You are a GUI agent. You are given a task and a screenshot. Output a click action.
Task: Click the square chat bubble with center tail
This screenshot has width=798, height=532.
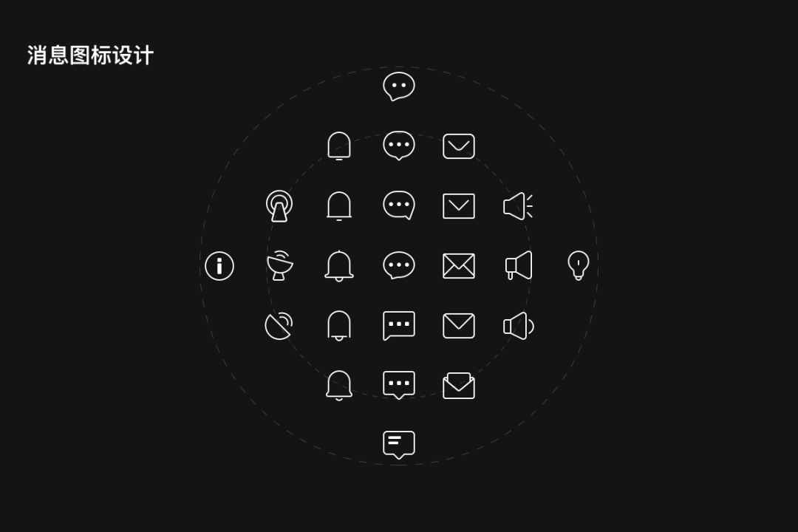tap(399, 386)
